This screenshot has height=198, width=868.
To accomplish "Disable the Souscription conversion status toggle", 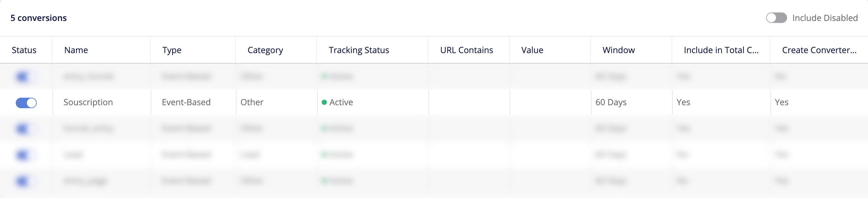I will [26, 103].
